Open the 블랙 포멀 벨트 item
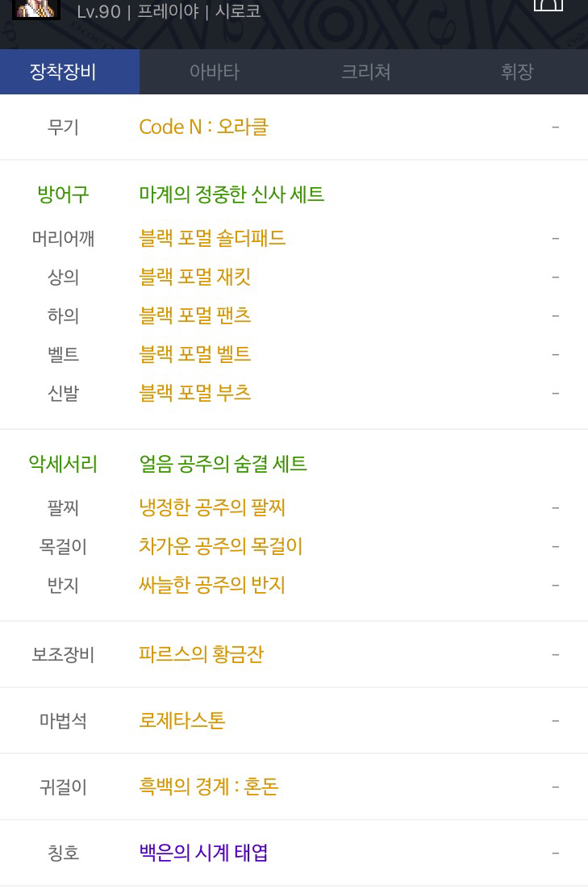This screenshot has height=889, width=588. tap(194, 354)
